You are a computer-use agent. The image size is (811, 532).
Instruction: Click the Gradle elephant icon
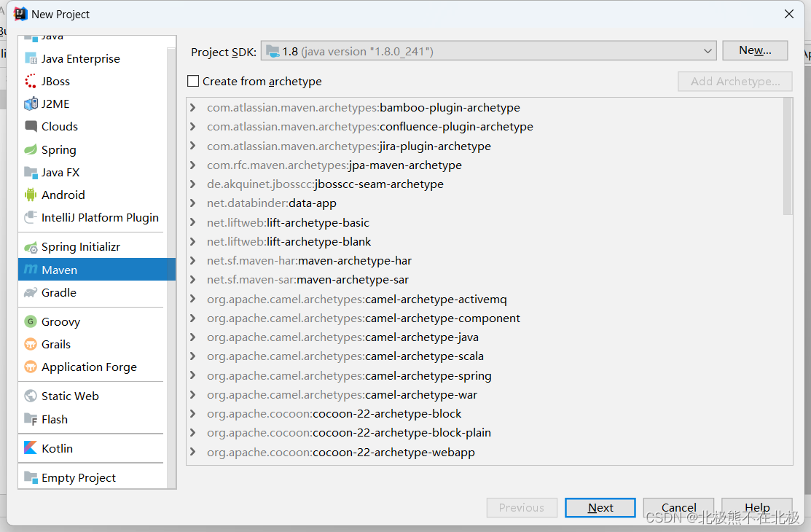[31, 292]
